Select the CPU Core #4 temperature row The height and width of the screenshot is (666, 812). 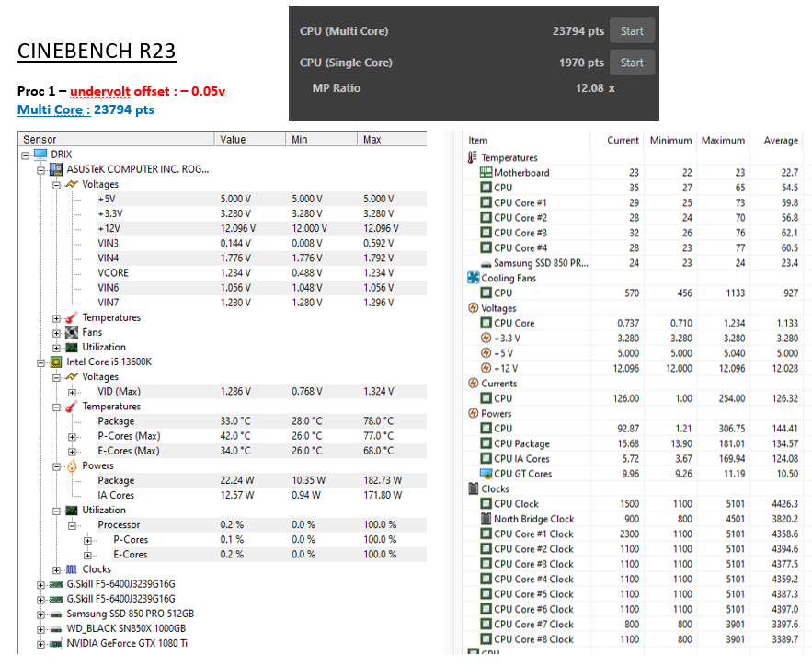[633, 247]
